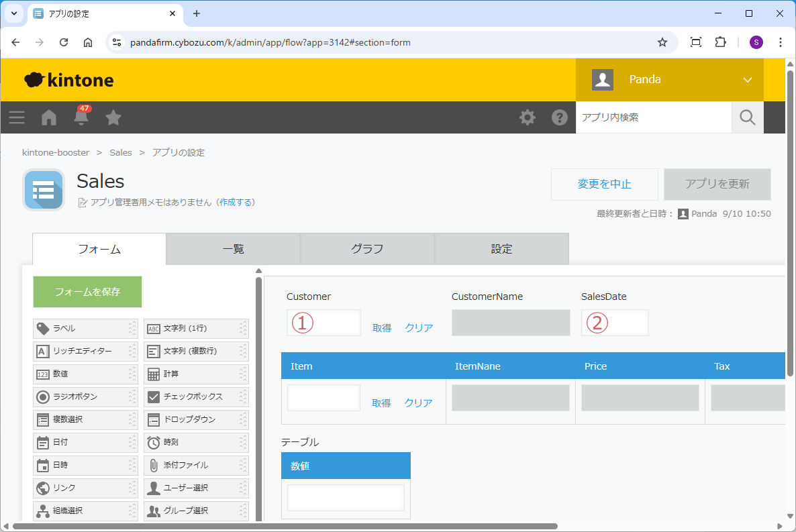Click the notifications bell icon
Image resolution: width=796 pixels, height=532 pixels.
[81, 117]
